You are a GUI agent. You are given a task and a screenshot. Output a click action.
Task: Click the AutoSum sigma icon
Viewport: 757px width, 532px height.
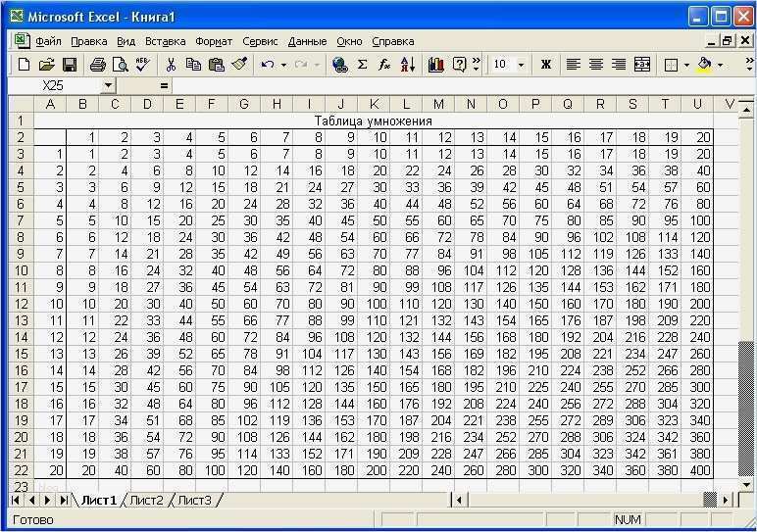tap(362, 64)
